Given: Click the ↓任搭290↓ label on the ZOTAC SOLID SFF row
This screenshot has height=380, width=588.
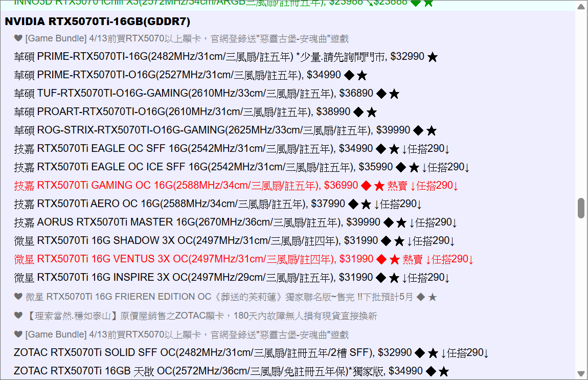Looking at the screenshot, I should tap(465, 353).
